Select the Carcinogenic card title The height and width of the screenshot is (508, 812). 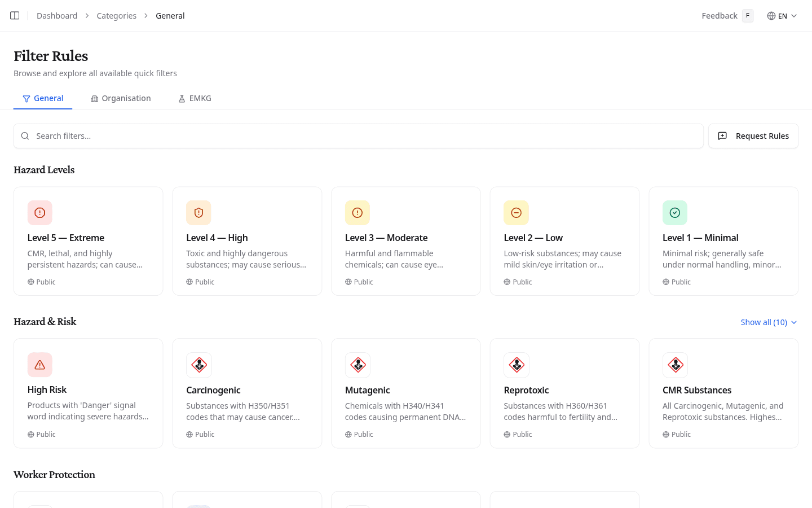(x=213, y=390)
